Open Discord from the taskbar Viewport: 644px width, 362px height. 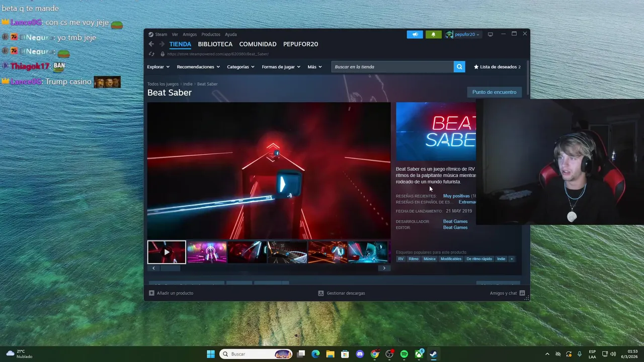click(360, 354)
